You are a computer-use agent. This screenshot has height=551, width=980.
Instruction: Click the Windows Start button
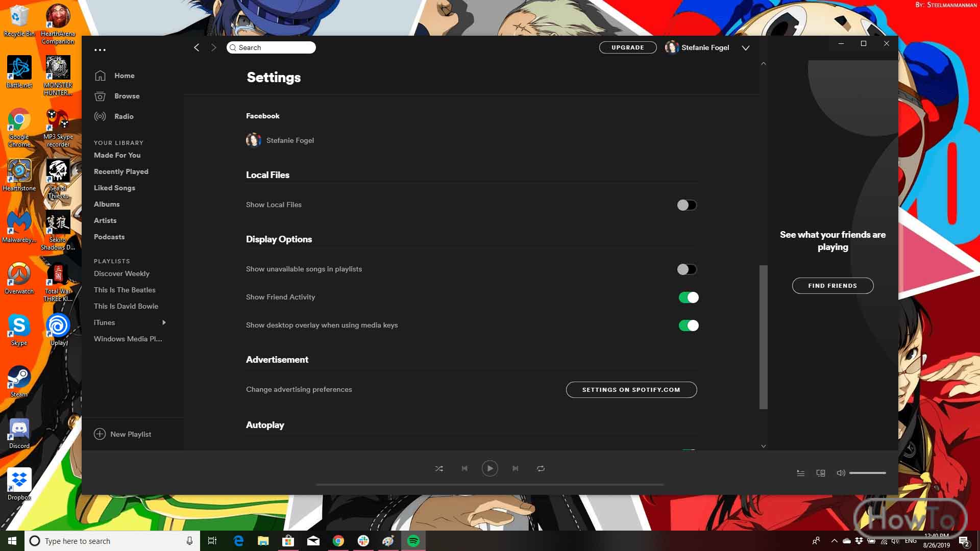[x=12, y=541]
